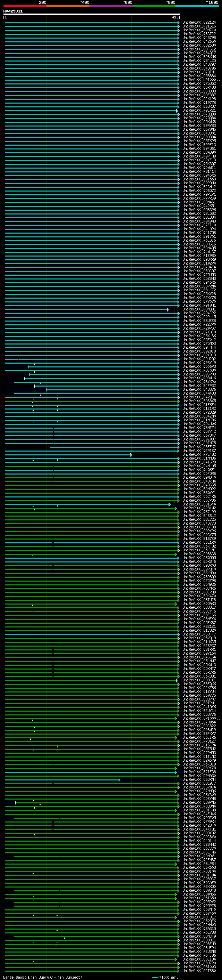Select hit UniRef100_C4G773
Screen dimensions: 222x980
pyautogui.click(x=199, y=524)
